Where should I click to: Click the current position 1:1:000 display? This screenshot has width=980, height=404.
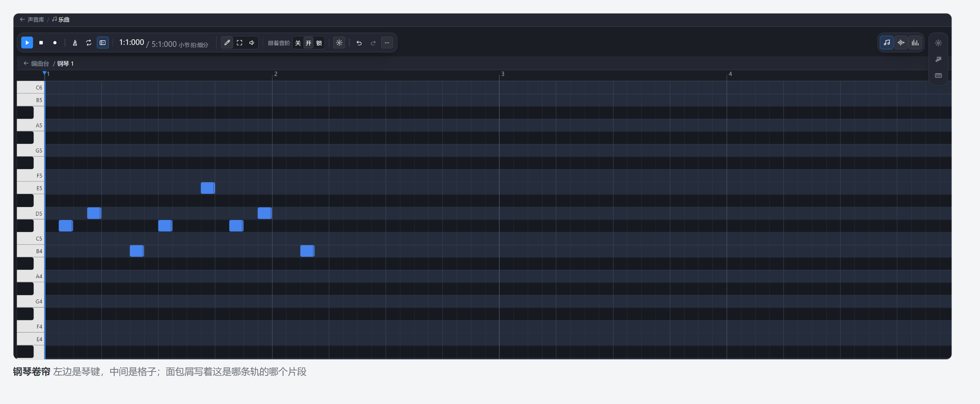coord(132,42)
